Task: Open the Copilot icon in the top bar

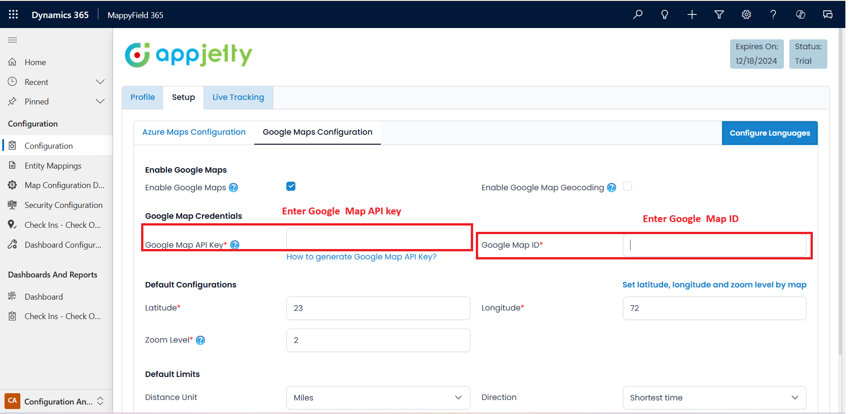Action: pyautogui.click(x=800, y=14)
